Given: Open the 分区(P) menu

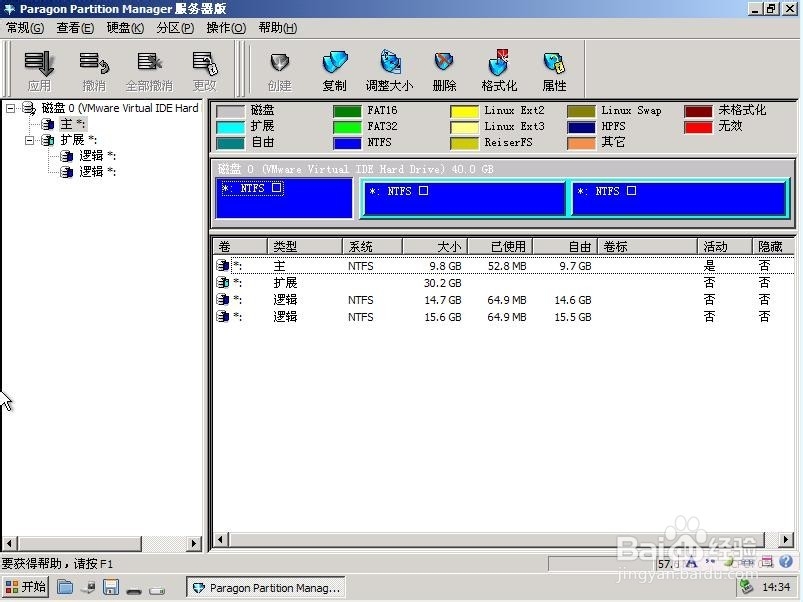Looking at the screenshot, I should click(176, 28).
